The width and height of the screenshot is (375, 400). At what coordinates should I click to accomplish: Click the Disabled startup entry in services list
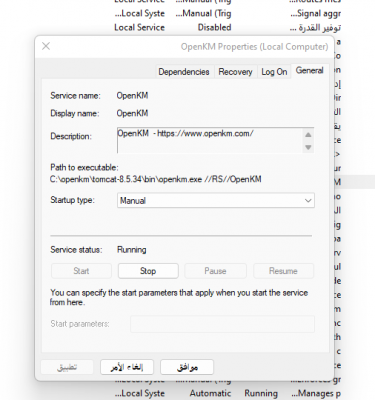point(214,27)
